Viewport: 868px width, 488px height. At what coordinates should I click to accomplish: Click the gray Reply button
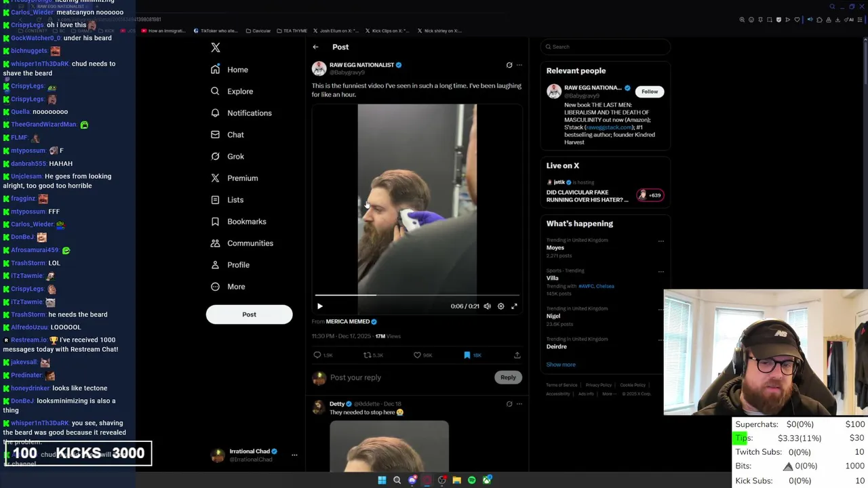pyautogui.click(x=508, y=378)
